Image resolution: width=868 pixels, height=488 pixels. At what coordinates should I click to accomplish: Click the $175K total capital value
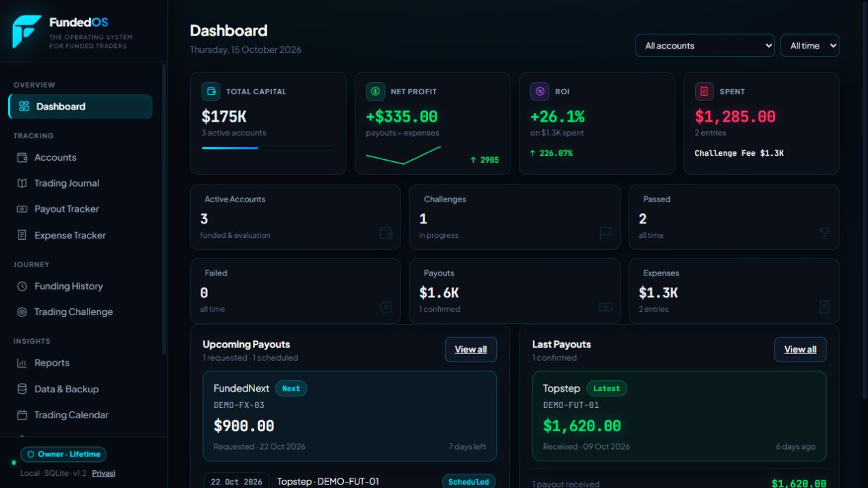224,117
